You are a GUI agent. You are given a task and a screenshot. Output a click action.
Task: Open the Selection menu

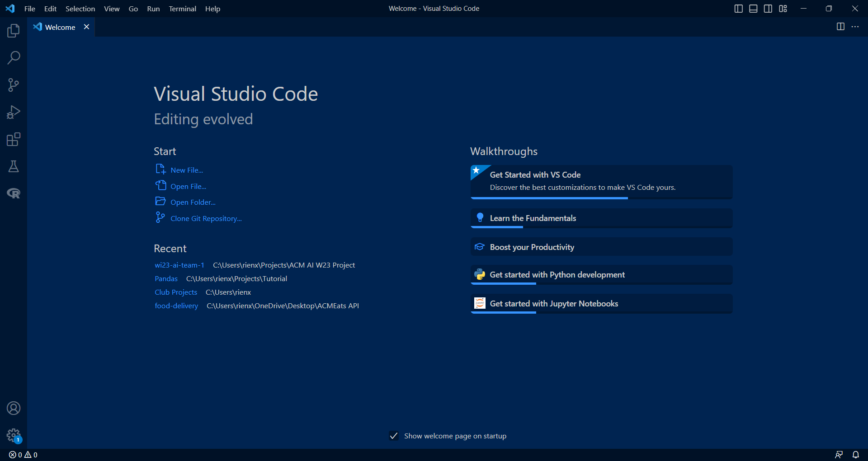click(x=80, y=9)
